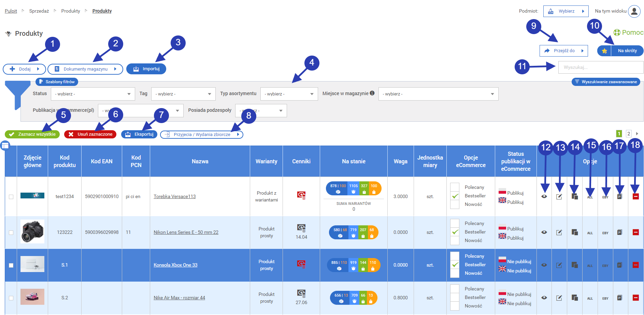Image resolution: width=644 pixels, height=315 pixels.
Task: Go to Pulpit in breadcrumb
Action: point(11,11)
